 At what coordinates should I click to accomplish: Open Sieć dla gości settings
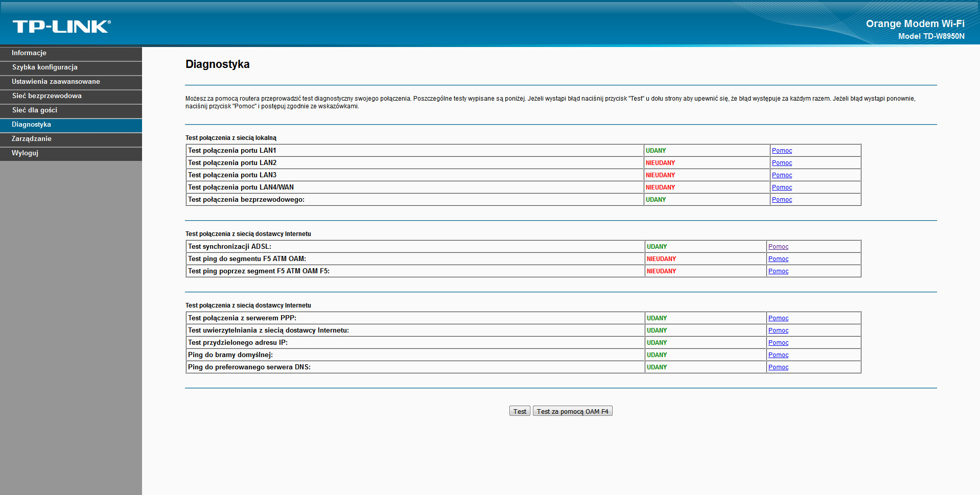point(71,110)
